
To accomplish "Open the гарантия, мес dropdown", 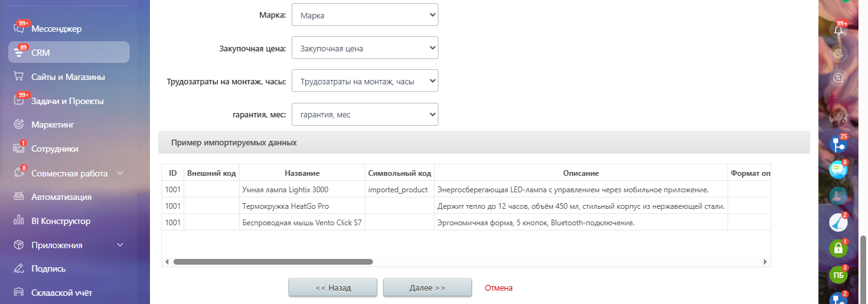I will tap(365, 114).
